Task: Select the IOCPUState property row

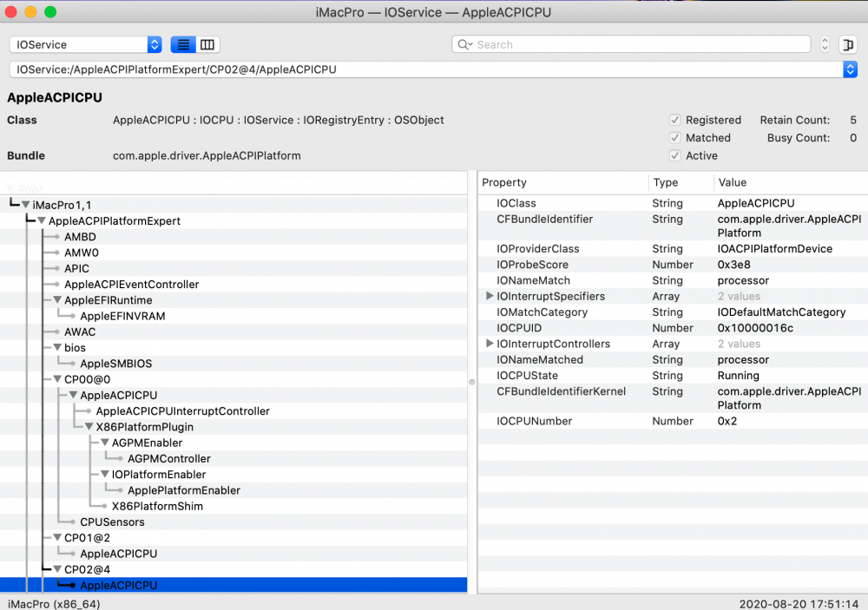Action: 673,376
